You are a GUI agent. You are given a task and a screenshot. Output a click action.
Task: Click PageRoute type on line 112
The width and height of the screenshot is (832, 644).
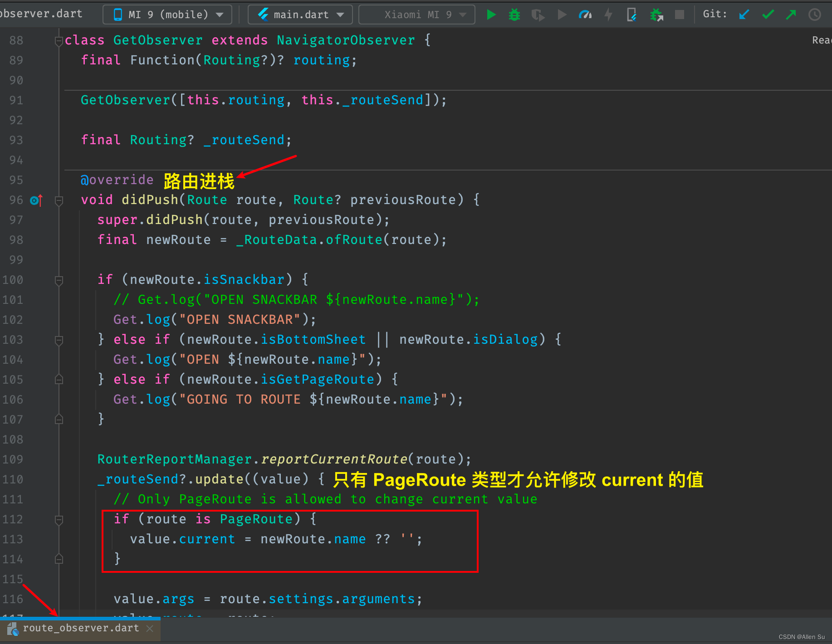(x=256, y=519)
